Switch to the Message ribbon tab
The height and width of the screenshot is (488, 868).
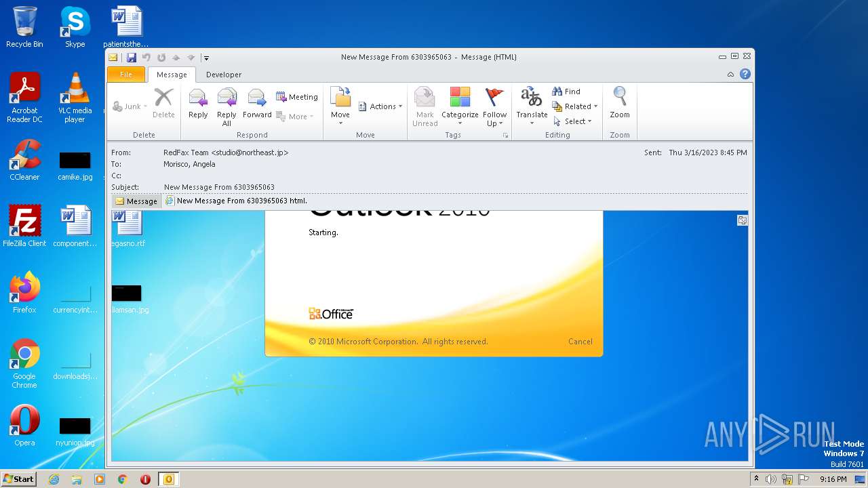click(x=172, y=75)
